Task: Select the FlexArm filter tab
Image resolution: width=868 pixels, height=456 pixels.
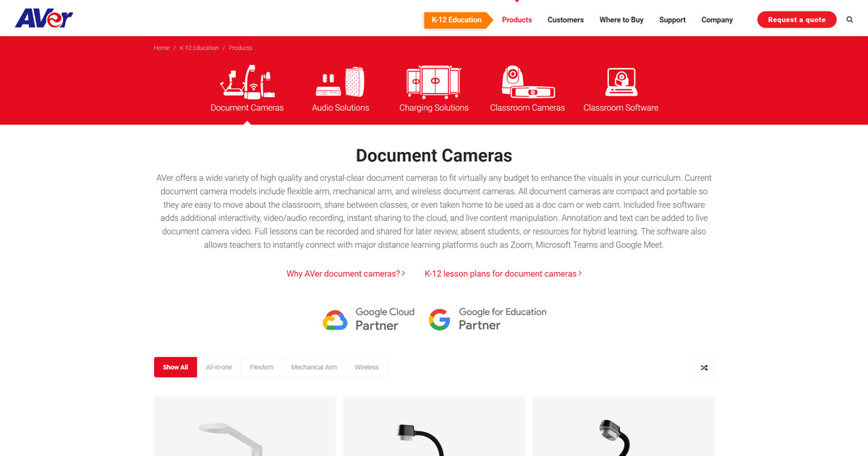Action: pos(261,367)
